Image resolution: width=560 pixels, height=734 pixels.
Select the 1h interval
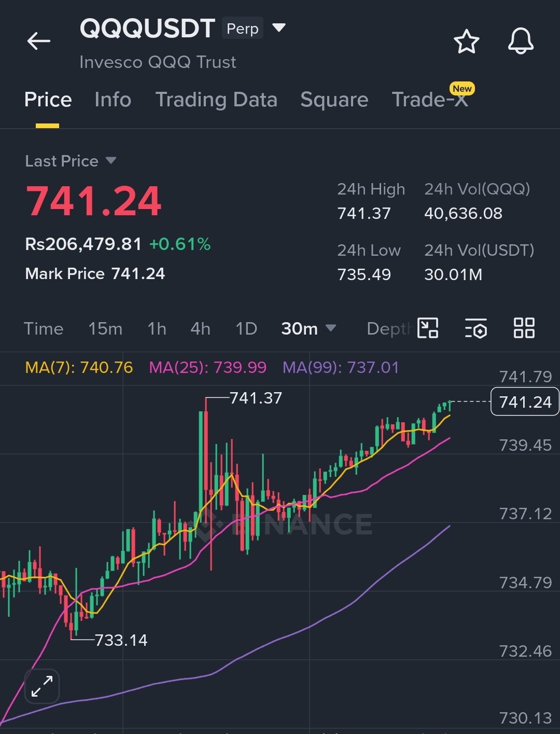pos(157,329)
